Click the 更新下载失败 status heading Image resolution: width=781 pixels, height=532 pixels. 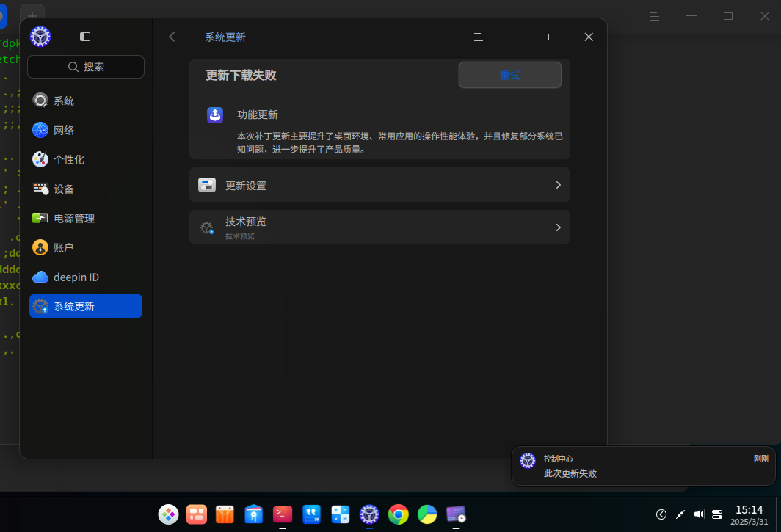coord(241,76)
